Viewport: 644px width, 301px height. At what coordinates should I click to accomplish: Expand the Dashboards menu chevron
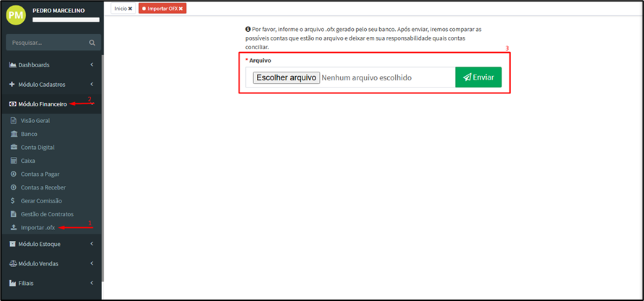91,65
